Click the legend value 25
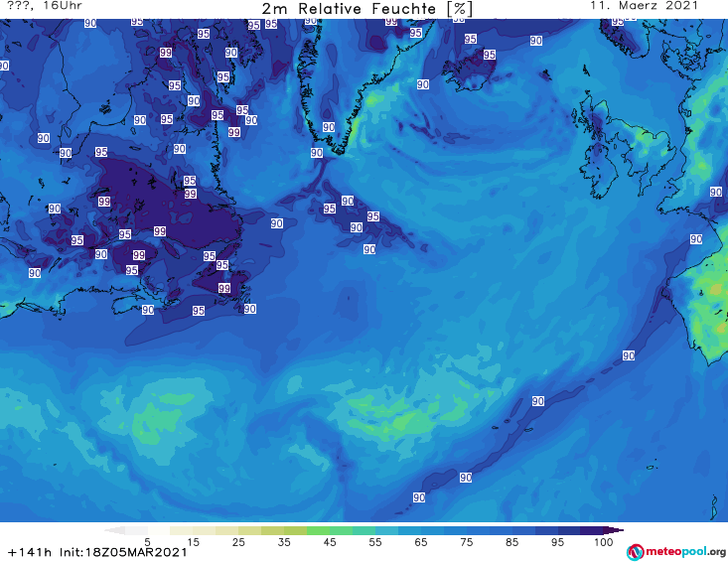This screenshot has height=562, width=728. (x=238, y=541)
